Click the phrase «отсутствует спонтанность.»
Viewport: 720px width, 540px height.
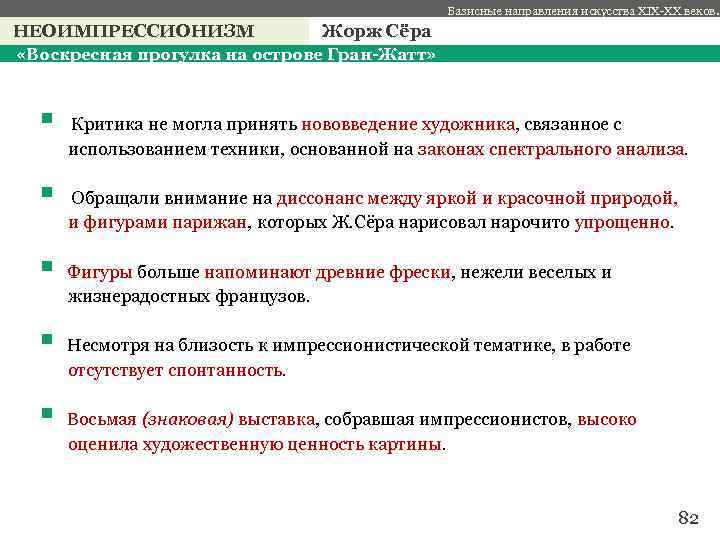pyautogui.click(x=177, y=370)
